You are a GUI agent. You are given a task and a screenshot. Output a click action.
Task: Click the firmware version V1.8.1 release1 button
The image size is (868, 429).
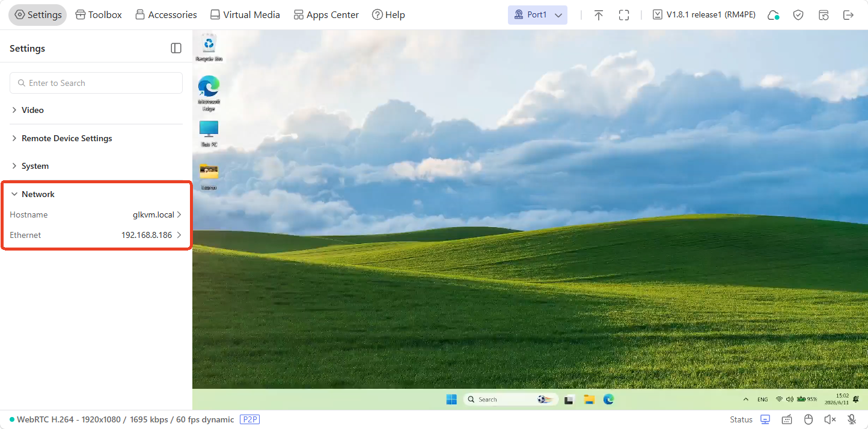tap(704, 14)
